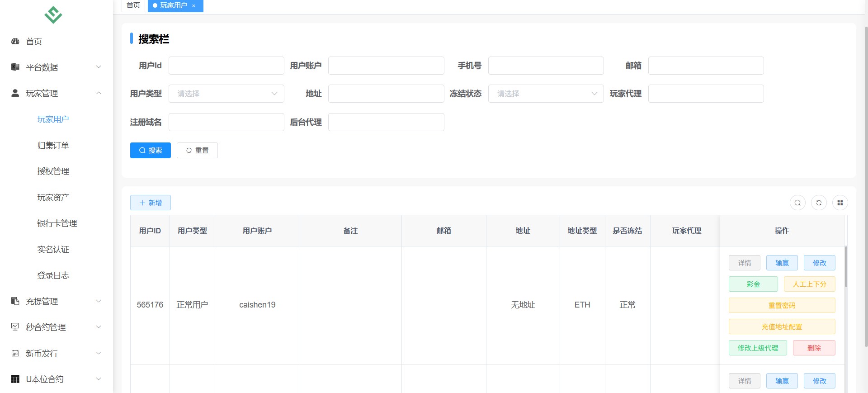This screenshot has width=868, height=393.
Task: Click the 新币发行 sidebar icon
Action: pos(15,353)
